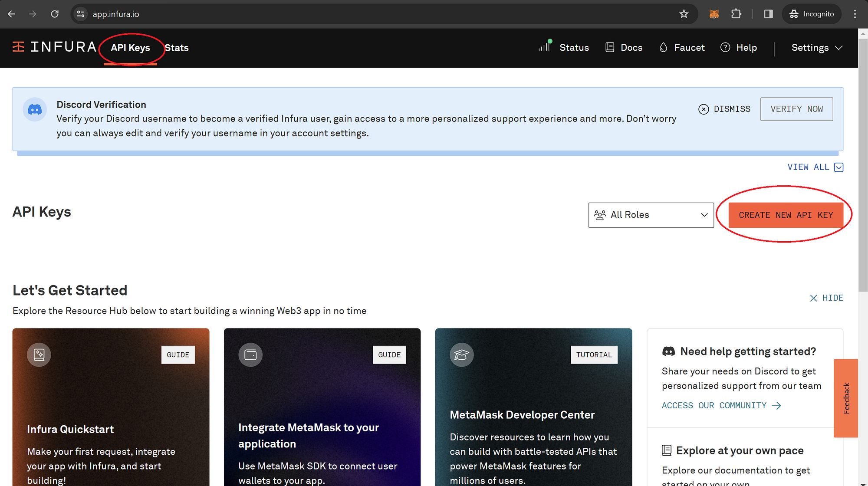Open the All Roles dropdown
868x486 pixels.
pyautogui.click(x=651, y=215)
